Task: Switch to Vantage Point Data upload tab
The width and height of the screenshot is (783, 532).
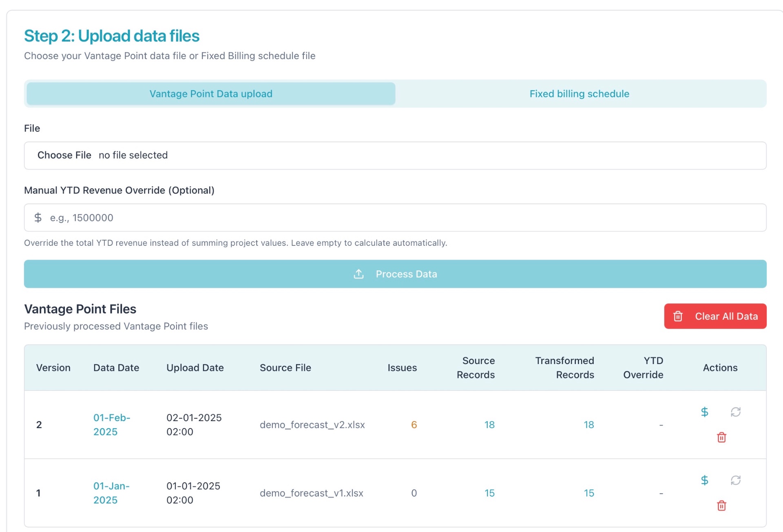Action: [211, 94]
